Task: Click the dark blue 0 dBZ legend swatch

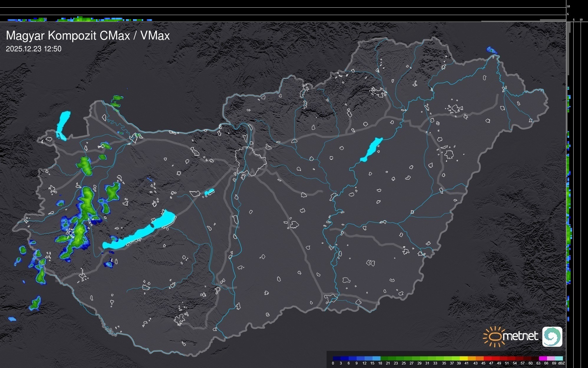Action: tap(337, 358)
